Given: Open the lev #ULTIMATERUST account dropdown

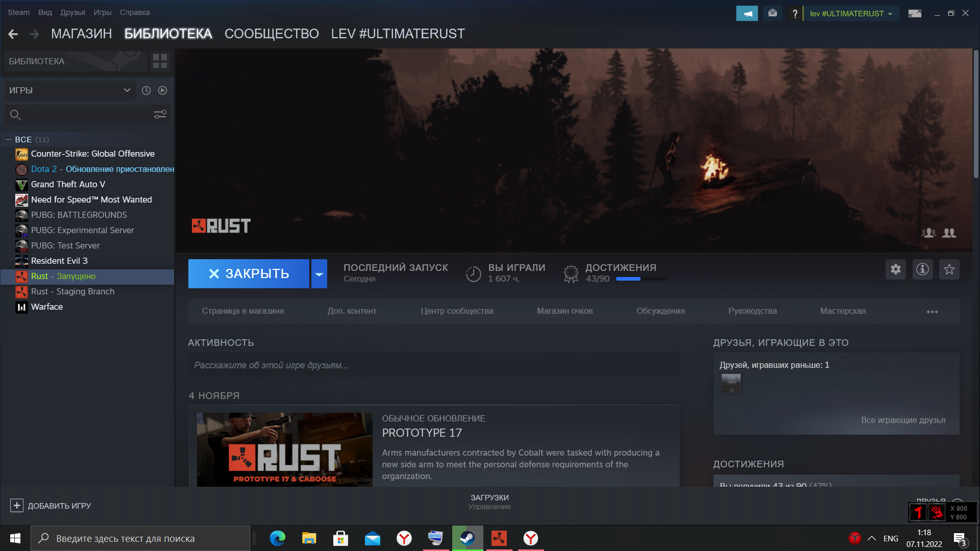Looking at the screenshot, I should (851, 13).
